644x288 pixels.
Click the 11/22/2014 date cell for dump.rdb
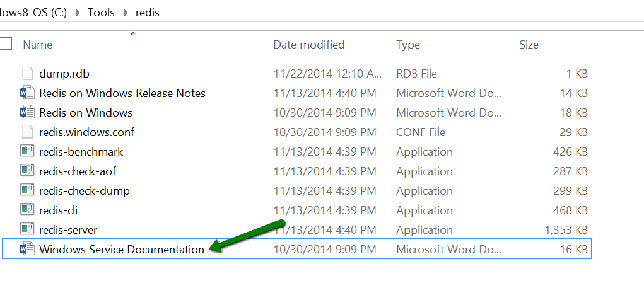[328, 74]
